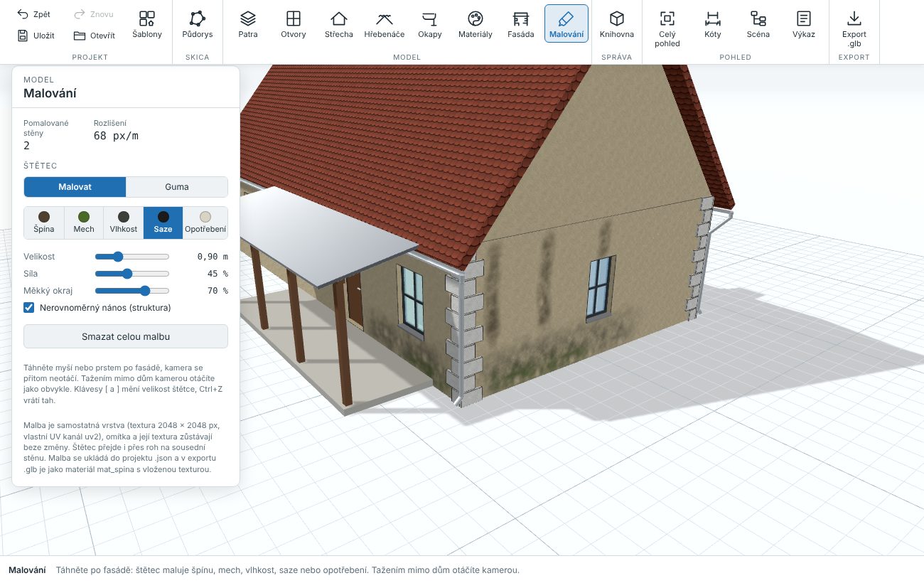The image size is (924, 583).
Task: Open the Půdorys sketch tool
Action: coord(198,23)
